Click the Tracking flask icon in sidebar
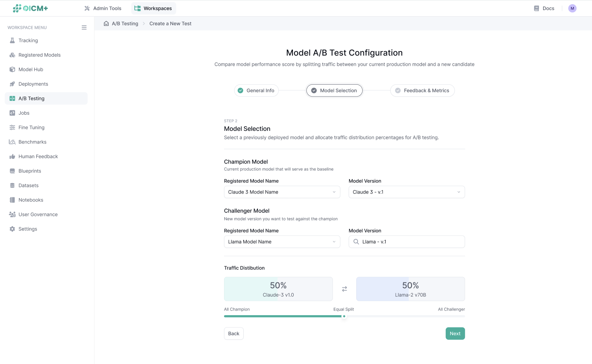The image size is (592, 364). click(x=12, y=40)
